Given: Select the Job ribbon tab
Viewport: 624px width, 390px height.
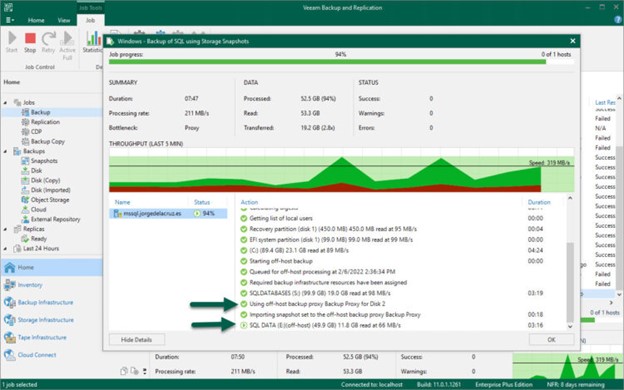Looking at the screenshot, I should [x=90, y=20].
